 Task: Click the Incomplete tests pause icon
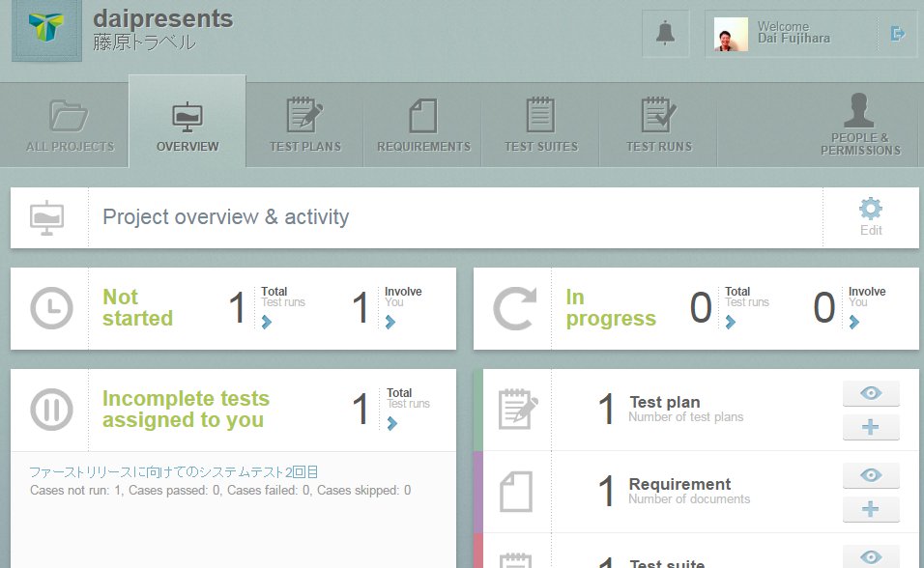click(50, 411)
